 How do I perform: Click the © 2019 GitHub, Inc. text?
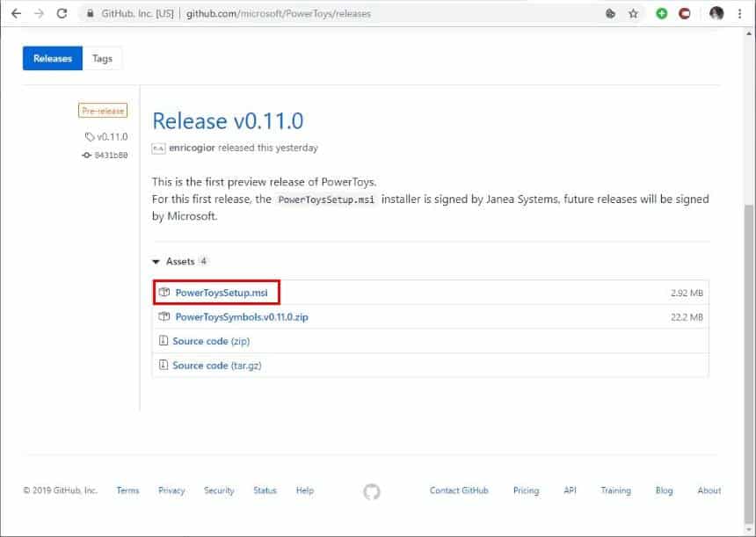point(60,490)
